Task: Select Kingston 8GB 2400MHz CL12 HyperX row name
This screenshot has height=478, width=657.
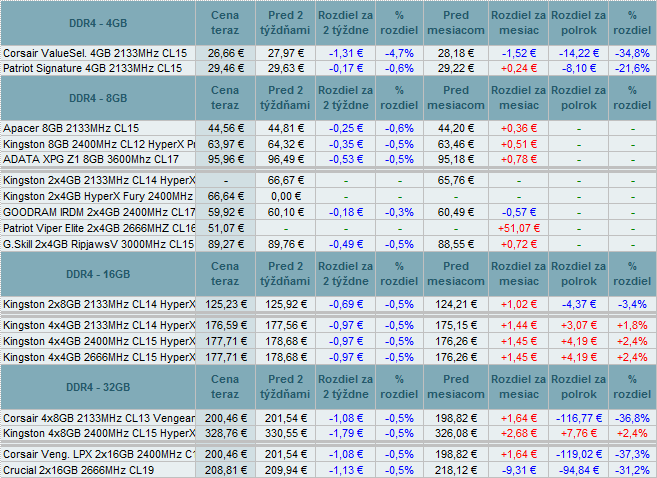Action: click(99, 144)
